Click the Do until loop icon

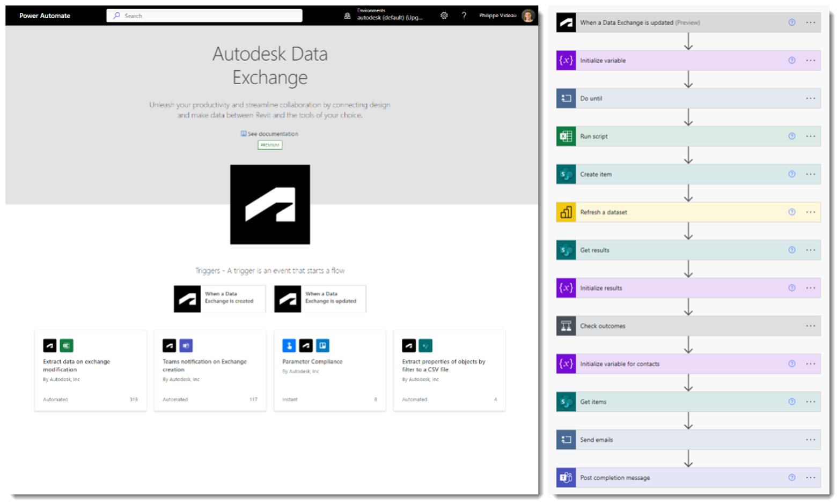(566, 99)
